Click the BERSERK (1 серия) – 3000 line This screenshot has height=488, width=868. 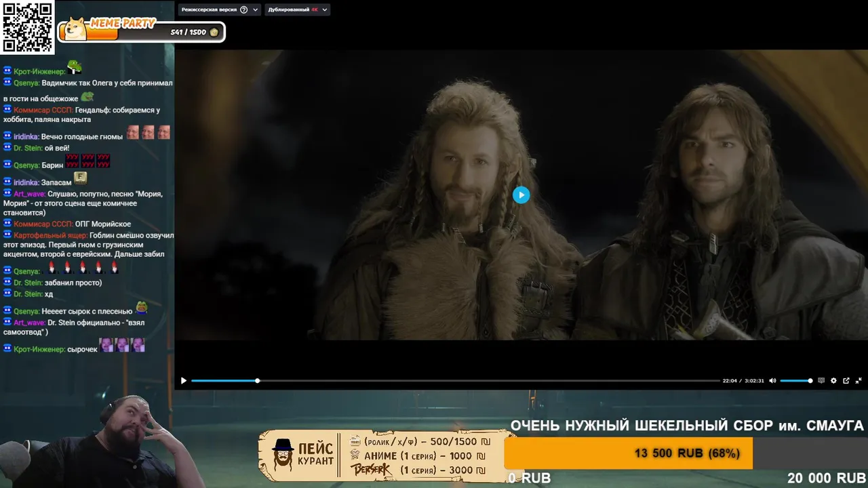pos(418,470)
